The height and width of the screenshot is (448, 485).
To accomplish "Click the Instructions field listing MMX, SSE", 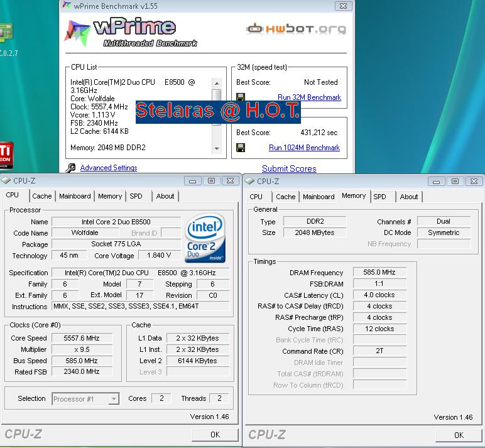I will pos(141,306).
